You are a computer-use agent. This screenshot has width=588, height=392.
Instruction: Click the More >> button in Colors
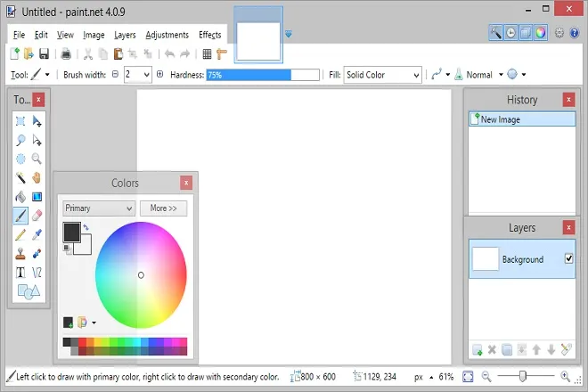(x=163, y=208)
